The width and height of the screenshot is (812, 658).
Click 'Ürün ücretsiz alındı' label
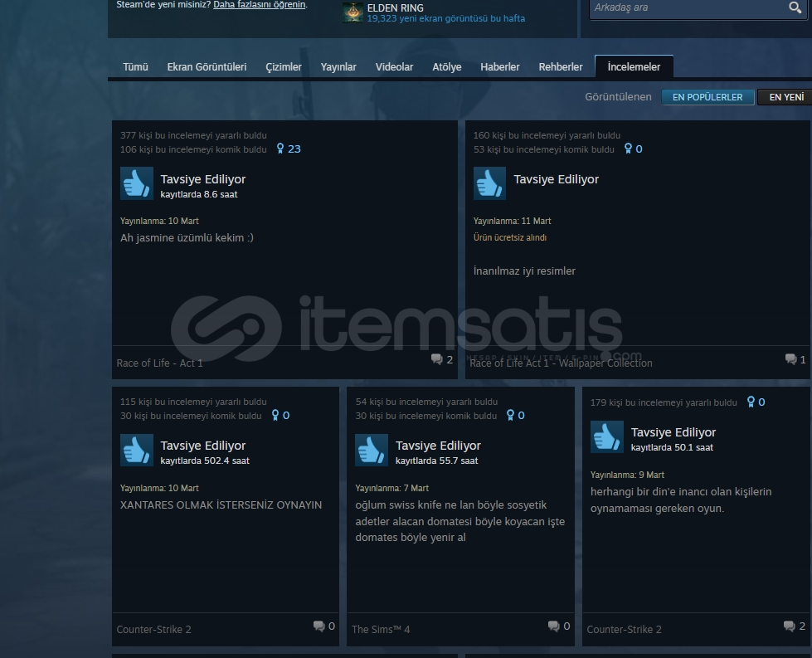point(509,237)
